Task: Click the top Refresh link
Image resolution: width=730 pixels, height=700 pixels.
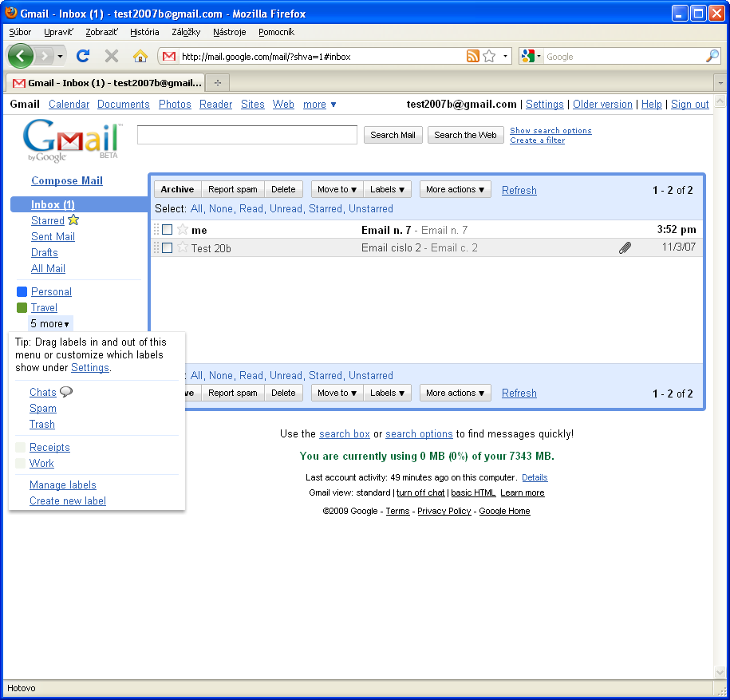Action: pos(519,190)
